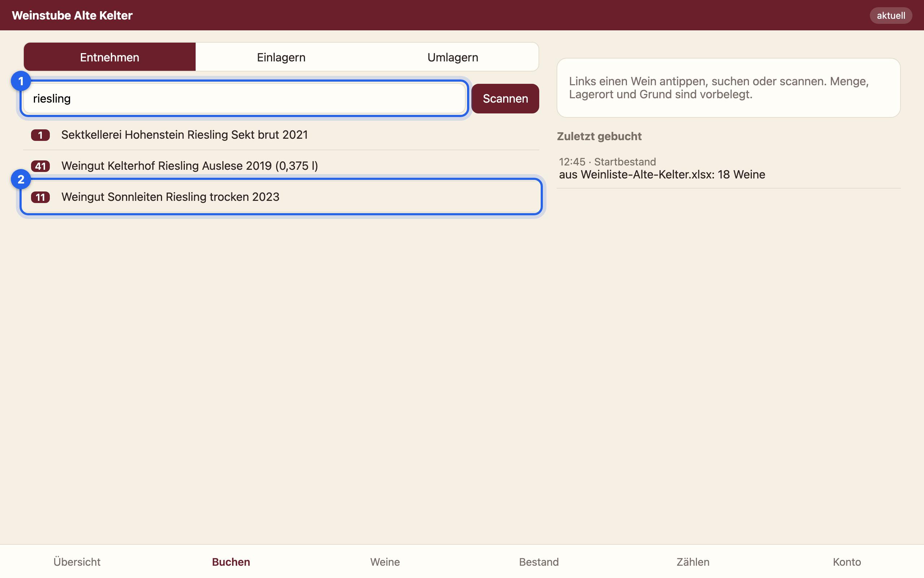Open Buchen in bottom navigation
This screenshot has height=578, width=924.
pos(231,561)
